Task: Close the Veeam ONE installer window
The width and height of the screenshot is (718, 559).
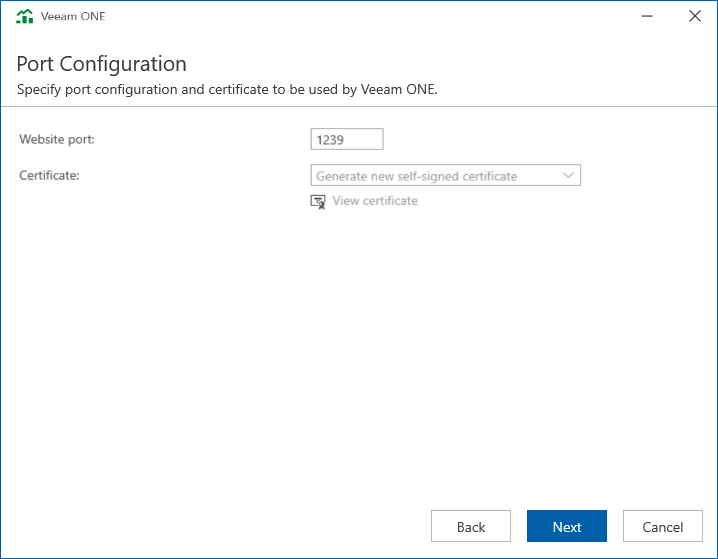Action: [x=695, y=16]
